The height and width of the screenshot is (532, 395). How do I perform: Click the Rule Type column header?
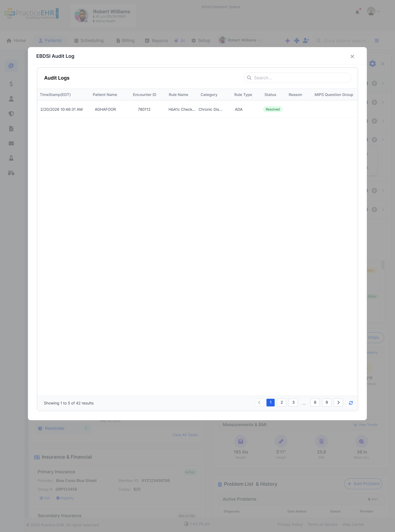pos(243,95)
